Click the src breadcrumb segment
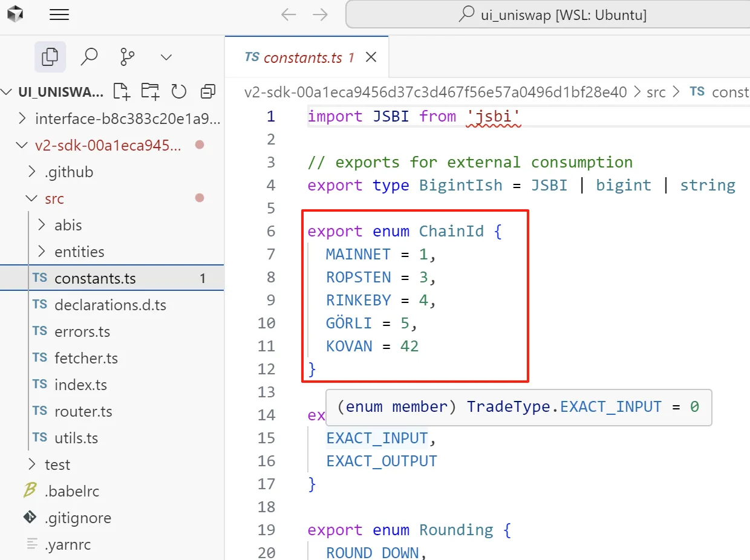Screen dimensions: 750x560 click(x=656, y=92)
